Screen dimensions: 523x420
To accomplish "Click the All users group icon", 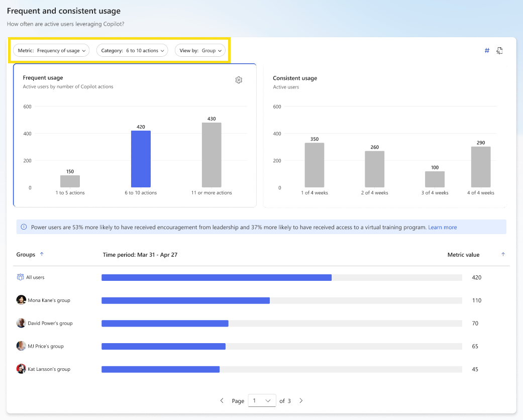I will coord(20,276).
